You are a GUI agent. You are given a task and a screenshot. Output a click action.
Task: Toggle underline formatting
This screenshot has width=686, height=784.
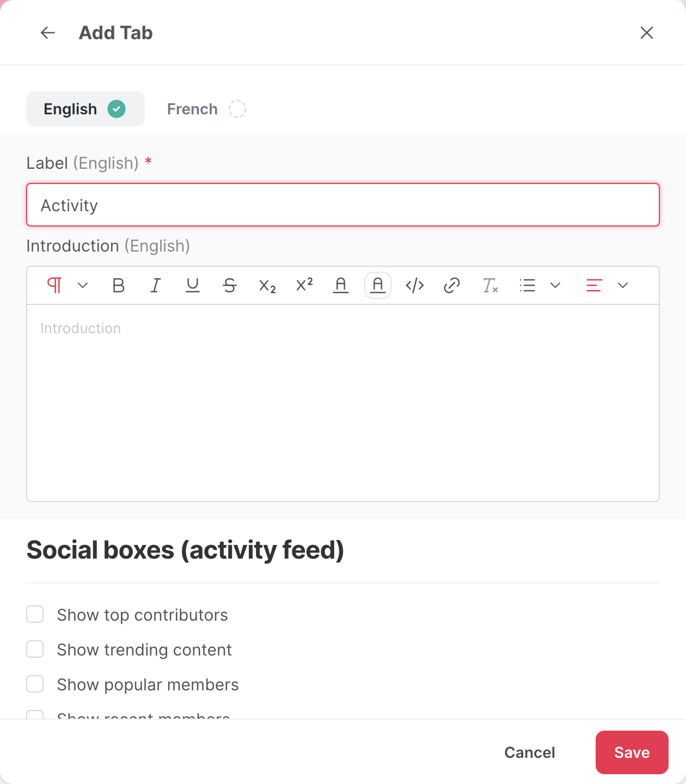coord(193,285)
